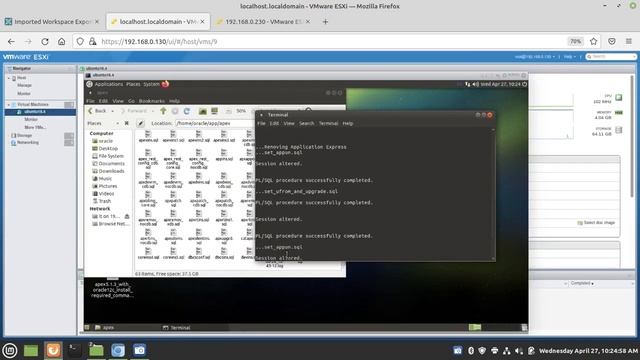Open host taskbar Firefox icon
Viewport: 640px width, 360px height.
point(53,350)
